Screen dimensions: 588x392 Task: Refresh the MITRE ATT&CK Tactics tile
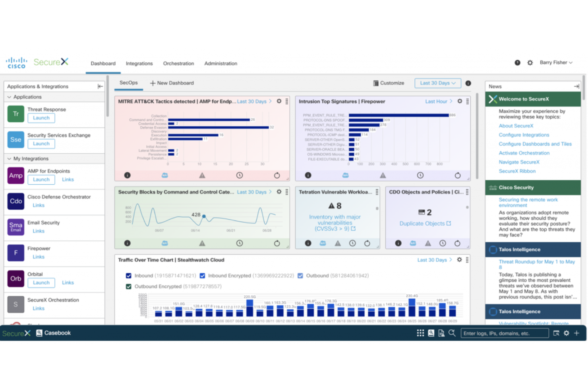277,175
